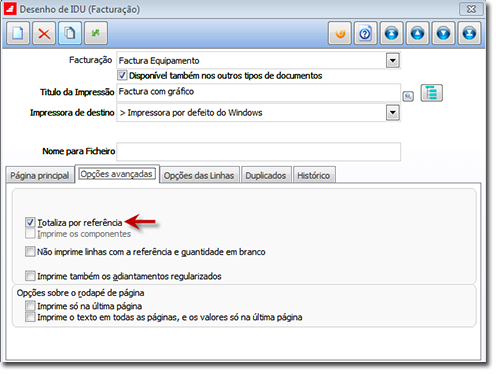Expand the Facturação dropdown arrow
Screen dimensions: 496x374
[393, 61]
